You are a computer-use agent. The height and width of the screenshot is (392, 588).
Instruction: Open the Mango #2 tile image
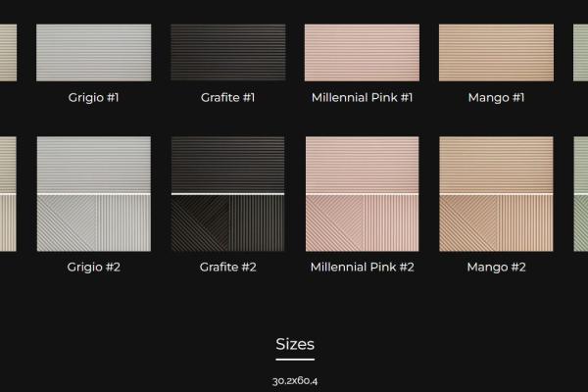[x=496, y=194]
